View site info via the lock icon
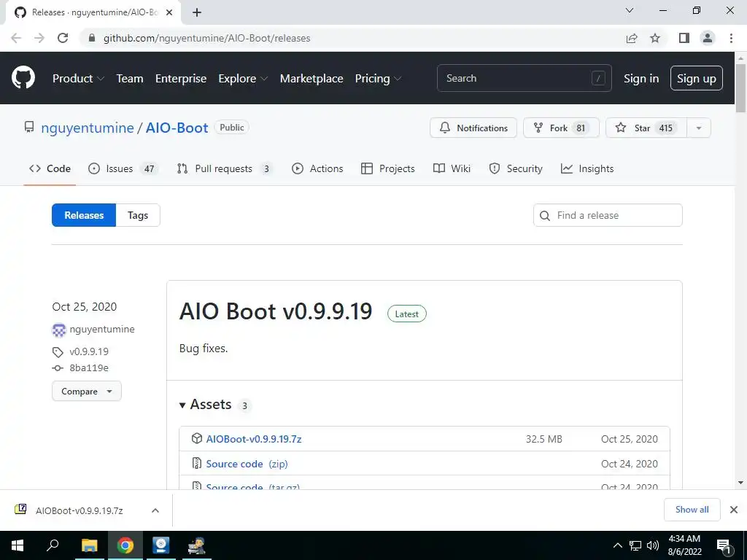Image resolution: width=747 pixels, height=560 pixels. (x=92, y=38)
